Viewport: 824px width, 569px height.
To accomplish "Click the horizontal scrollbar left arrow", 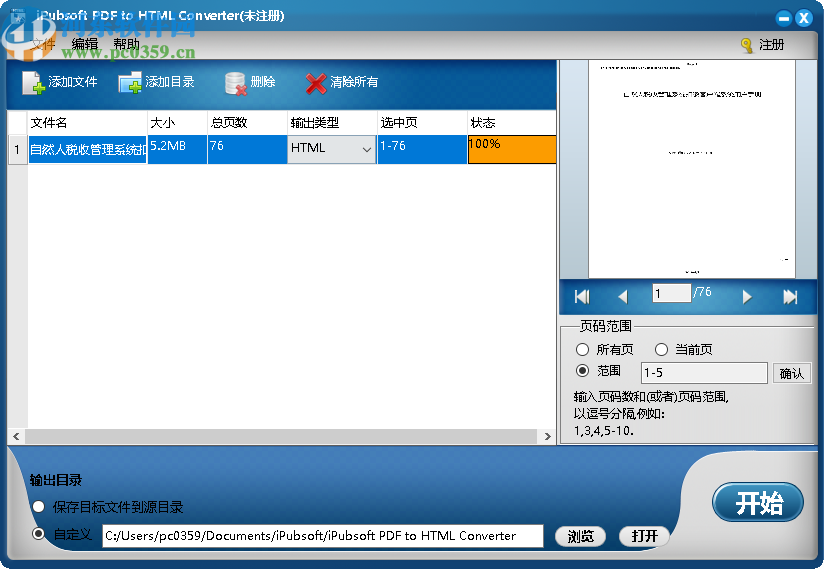I will pyautogui.click(x=16, y=436).
